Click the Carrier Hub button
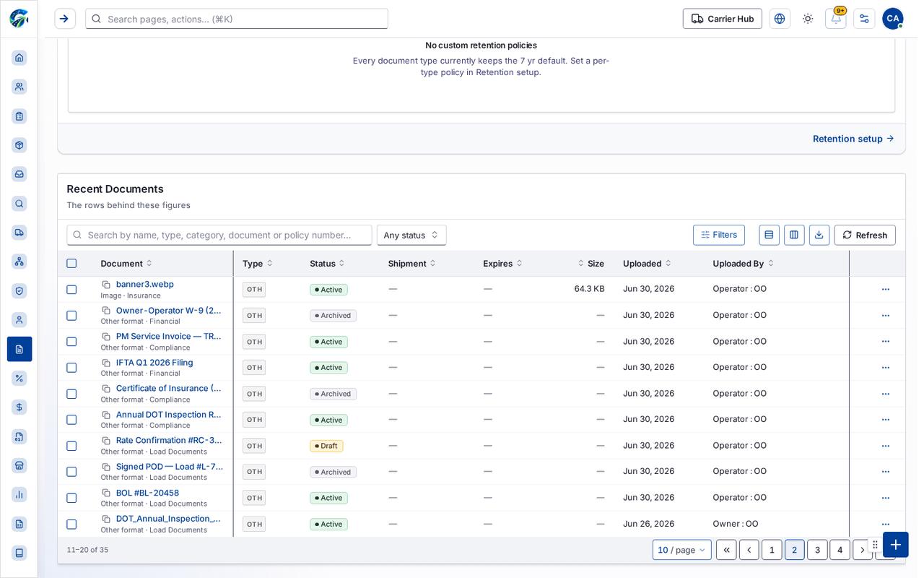The image size is (924, 578). (x=723, y=19)
